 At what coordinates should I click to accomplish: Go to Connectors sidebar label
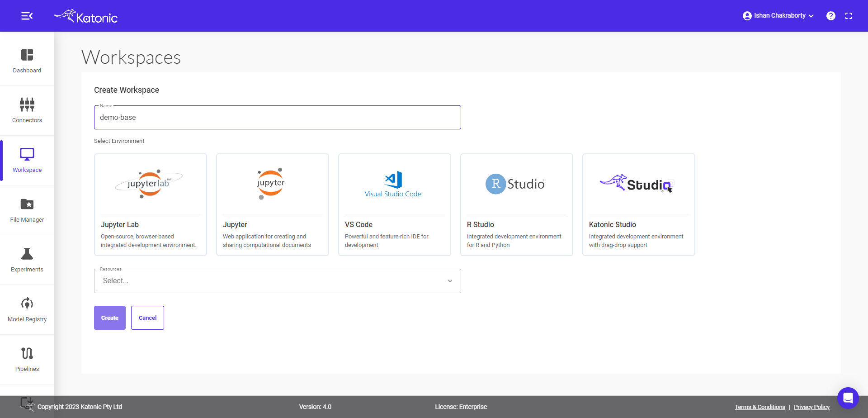click(x=27, y=120)
